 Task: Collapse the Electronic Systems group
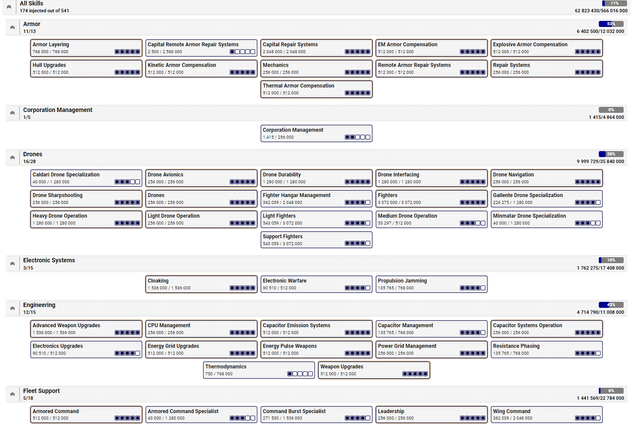(x=12, y=264)
